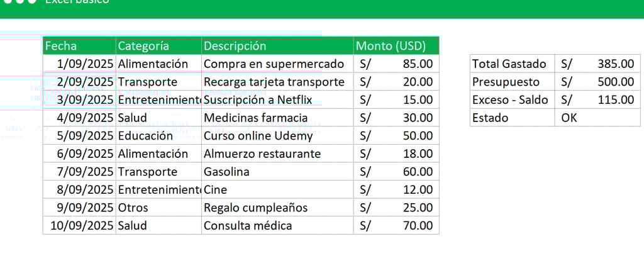Select the Fecha header cell
This screenshot has width=644, height=273.
pos(79,45)
